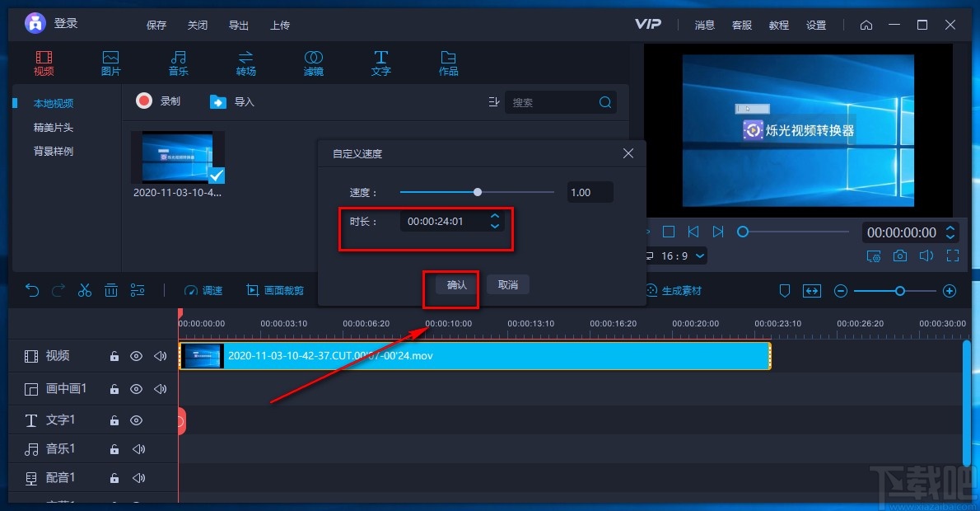Mute the 音乐1 track speaker icon
The width and height of the screenshot is (980, 511).
[140, 448]
